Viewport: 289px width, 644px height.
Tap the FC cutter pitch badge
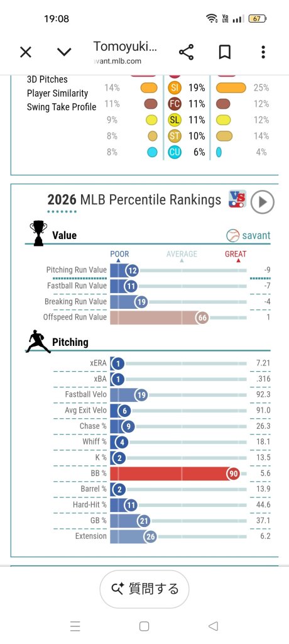click(x=175, y=104)
